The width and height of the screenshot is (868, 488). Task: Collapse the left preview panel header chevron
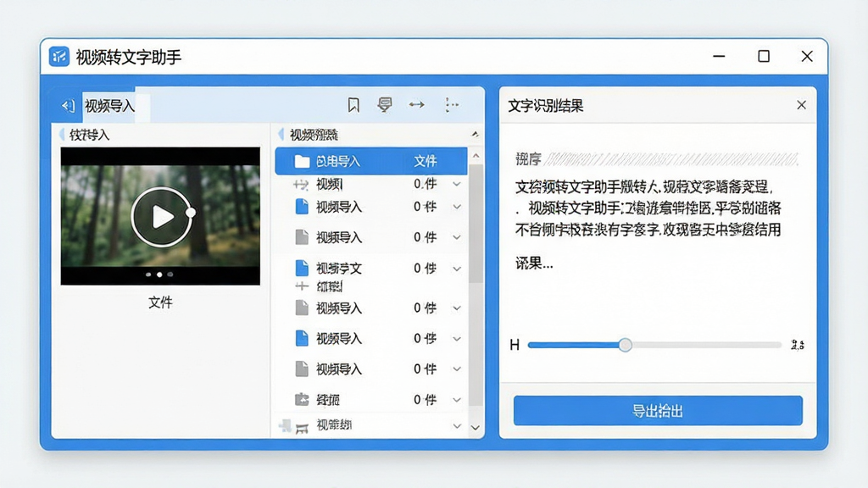62,135
